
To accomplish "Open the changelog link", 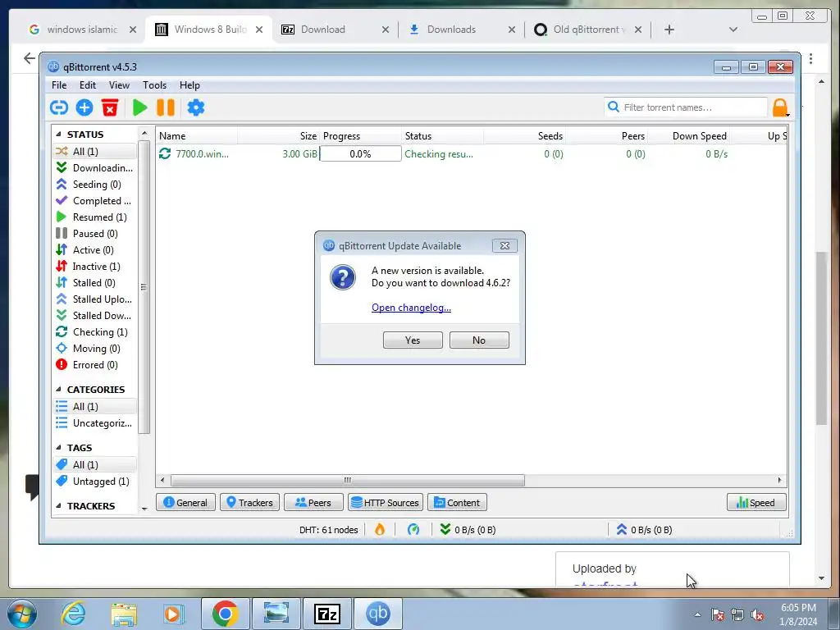I will click(412, 308).
